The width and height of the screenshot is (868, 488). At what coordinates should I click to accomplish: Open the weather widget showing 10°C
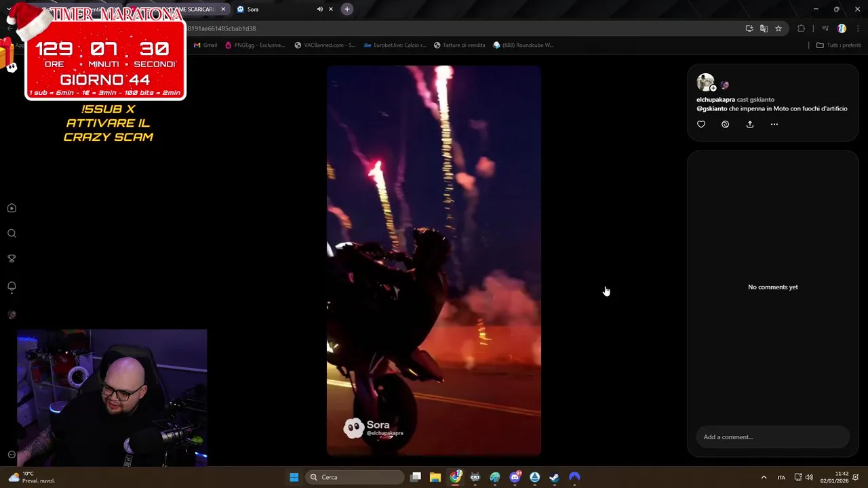(31, 477)
